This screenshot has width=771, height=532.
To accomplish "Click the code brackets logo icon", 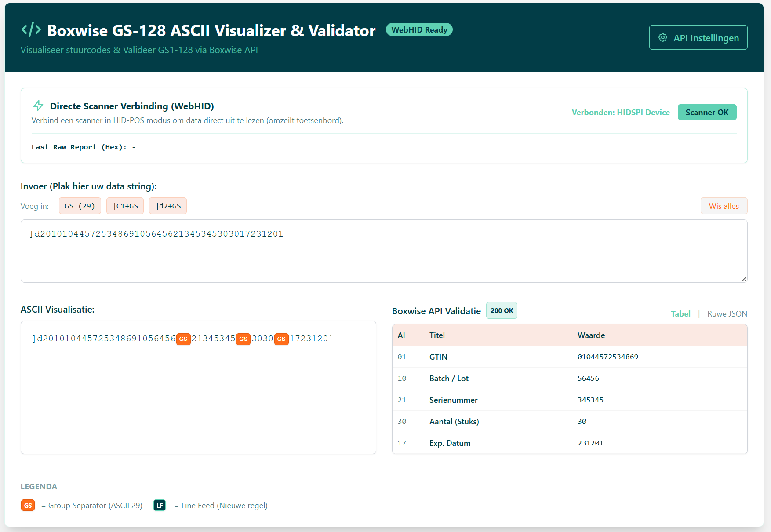I will point(31,30).
